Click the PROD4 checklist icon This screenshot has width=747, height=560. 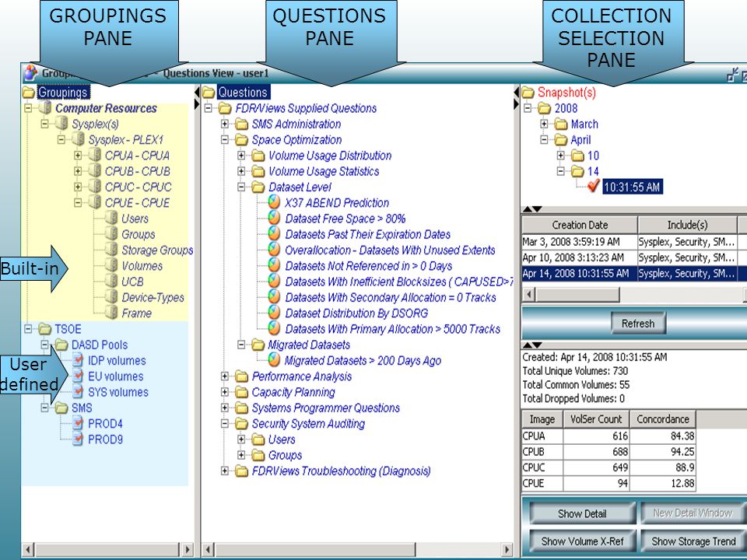(78, 423)
